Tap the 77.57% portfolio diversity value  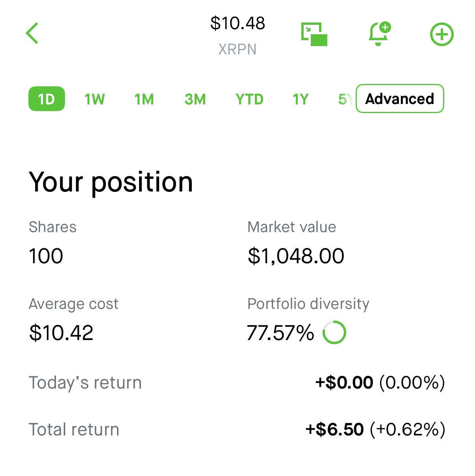click(280, 333)
